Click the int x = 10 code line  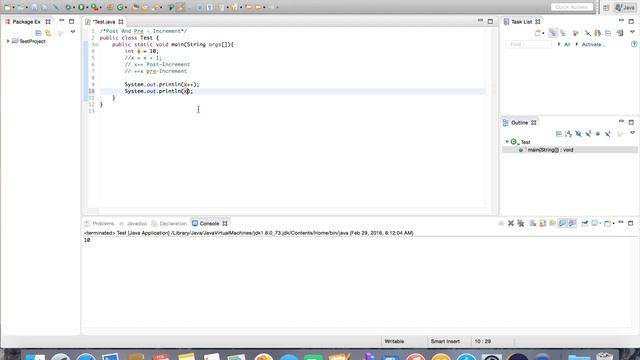click(142, 51)
